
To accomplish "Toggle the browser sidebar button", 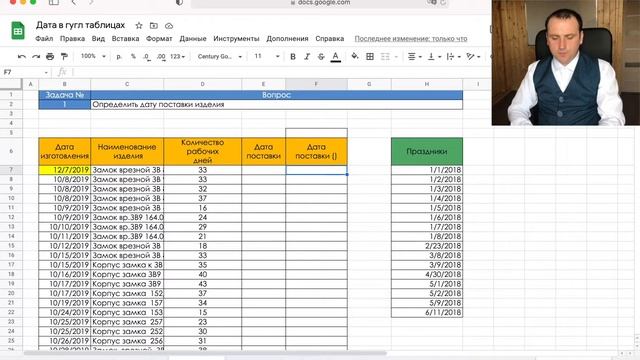I will 54,3.
